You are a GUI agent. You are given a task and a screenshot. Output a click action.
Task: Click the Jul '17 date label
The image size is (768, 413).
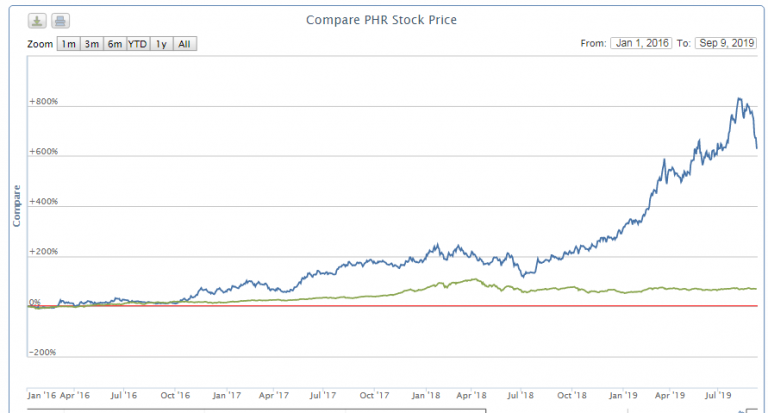[323, 395]
